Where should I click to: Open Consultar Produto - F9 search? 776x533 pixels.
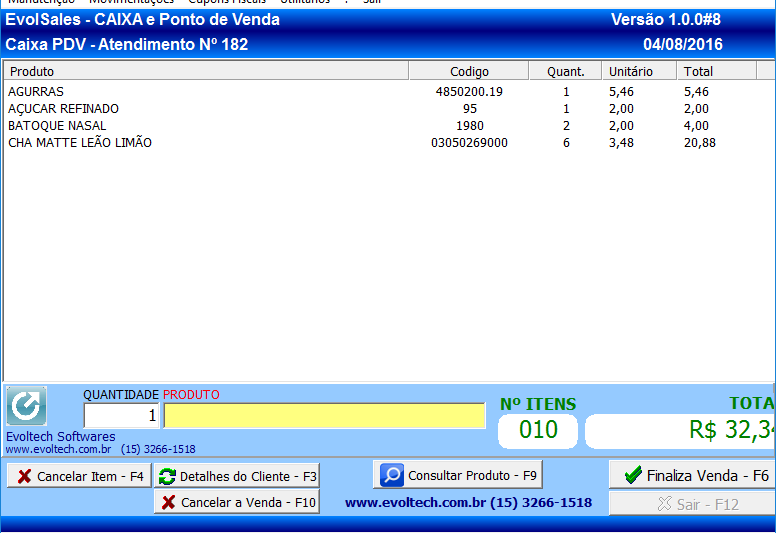click(458, 475)
